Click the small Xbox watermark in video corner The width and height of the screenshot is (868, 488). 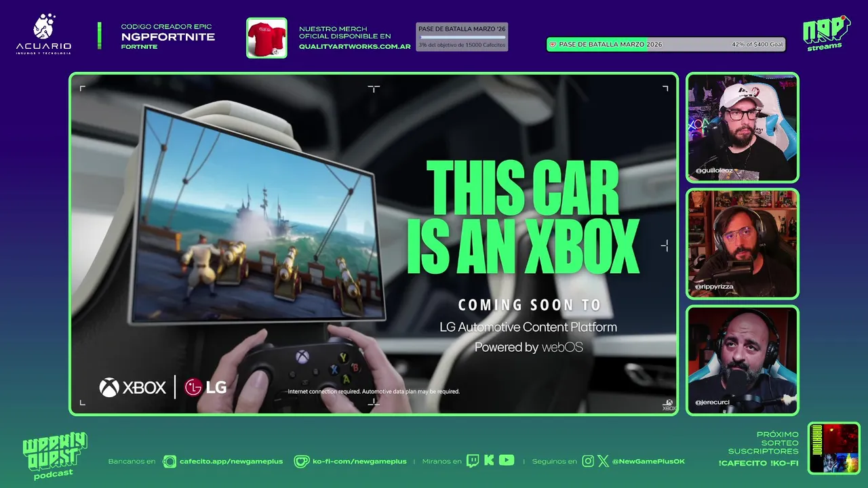(669, 405)
